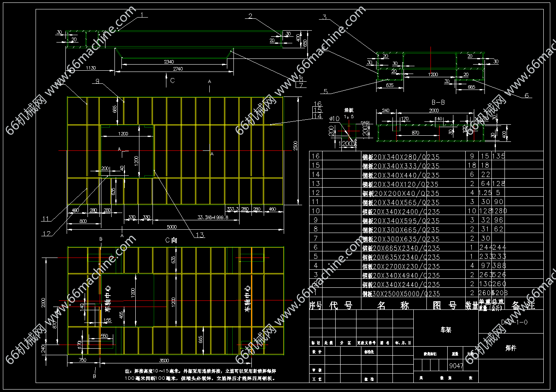
Task: Click part balloon number 13
Action: 200,235
